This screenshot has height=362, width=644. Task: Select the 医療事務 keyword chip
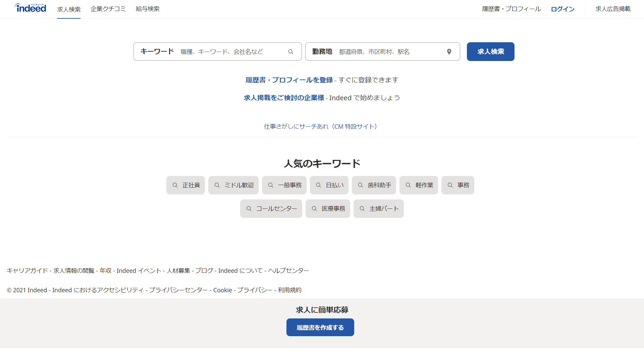click(x=328, y=208)
